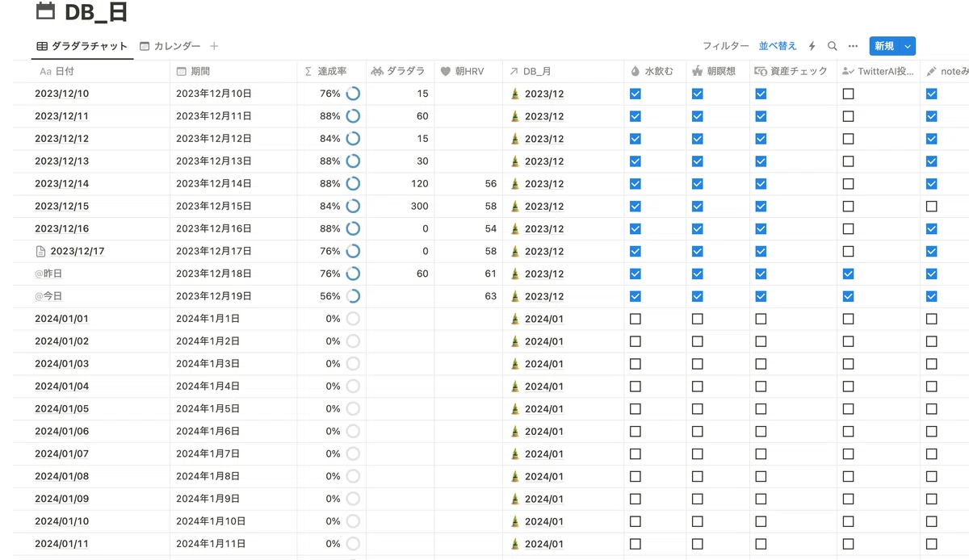
Task: Open the lightning automation icon
Action: point(812,46)
